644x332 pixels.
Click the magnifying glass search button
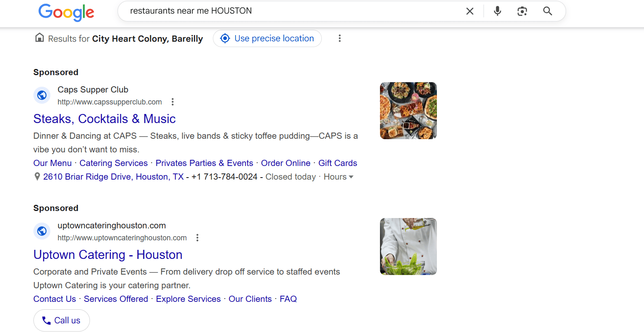(x=547, y=11)
